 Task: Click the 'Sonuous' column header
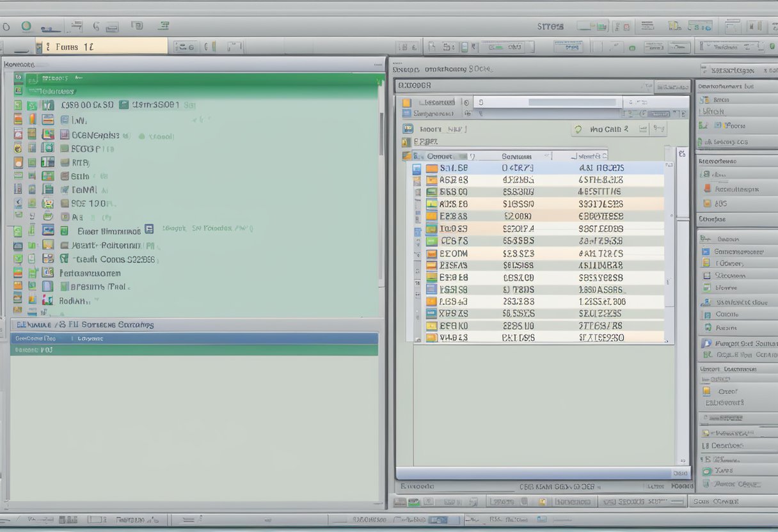click(517, 156)
